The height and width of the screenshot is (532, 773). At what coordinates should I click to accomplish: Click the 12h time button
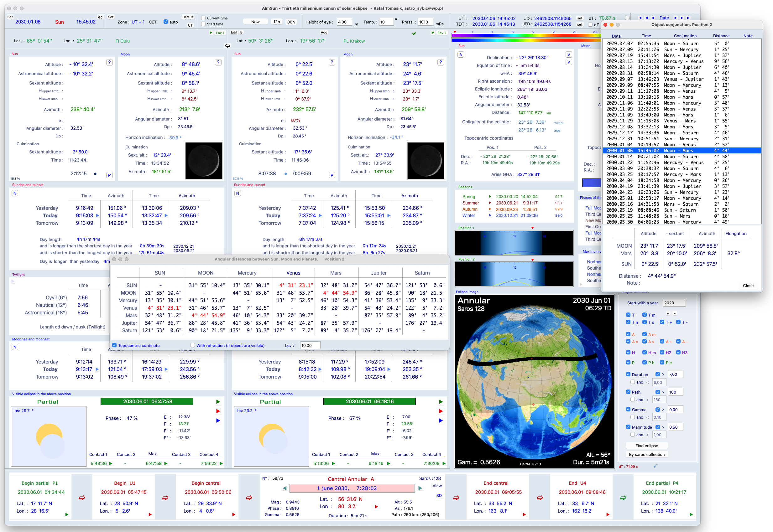(x=276, y=22)
